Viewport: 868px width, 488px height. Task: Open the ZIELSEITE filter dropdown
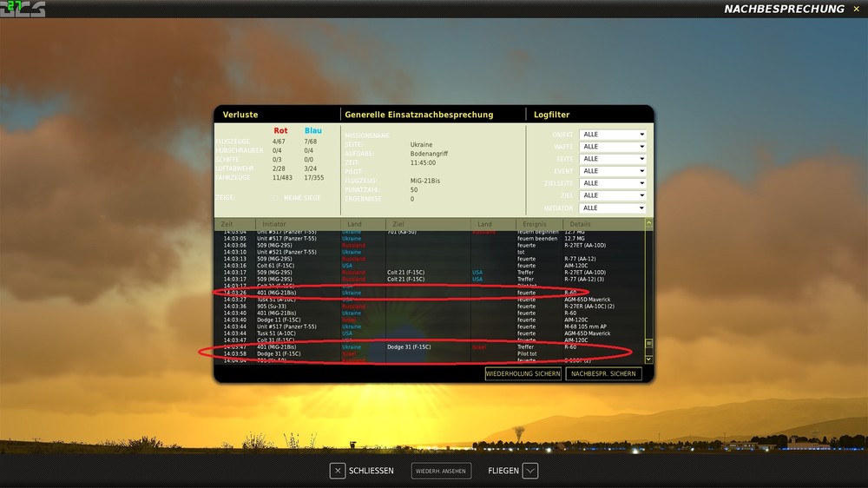pos(612,183)
